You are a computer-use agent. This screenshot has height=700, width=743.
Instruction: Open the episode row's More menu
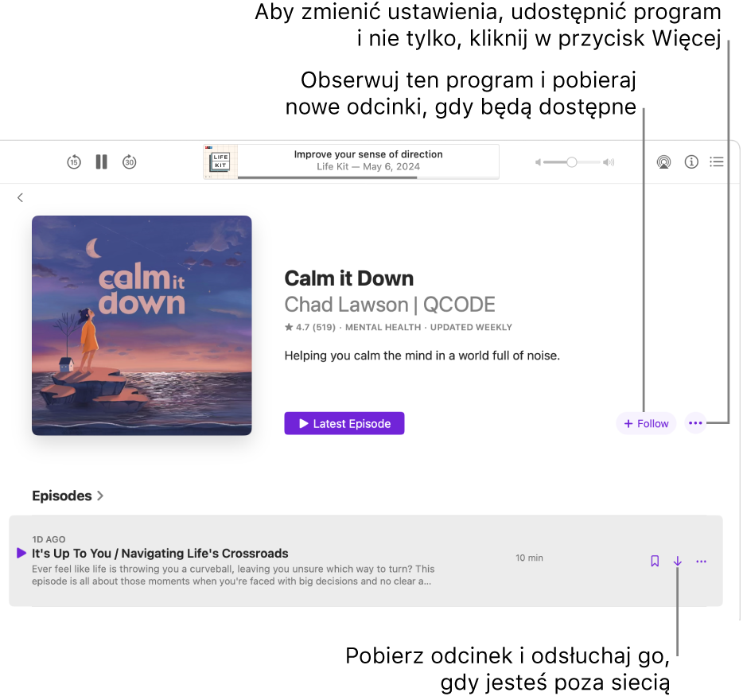click(x=702, y=561)
